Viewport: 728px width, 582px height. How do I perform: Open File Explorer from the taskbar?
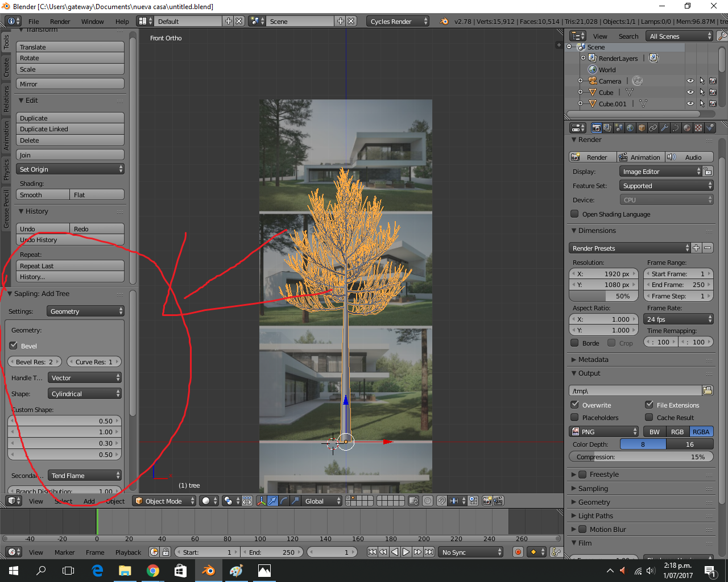click(125, 571)
